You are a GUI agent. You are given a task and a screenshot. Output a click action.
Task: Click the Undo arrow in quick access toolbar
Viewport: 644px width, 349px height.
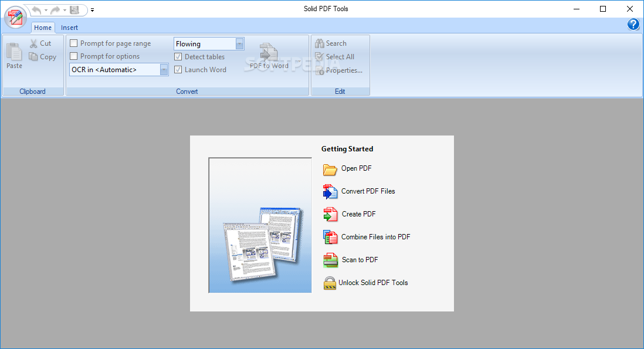36,10
